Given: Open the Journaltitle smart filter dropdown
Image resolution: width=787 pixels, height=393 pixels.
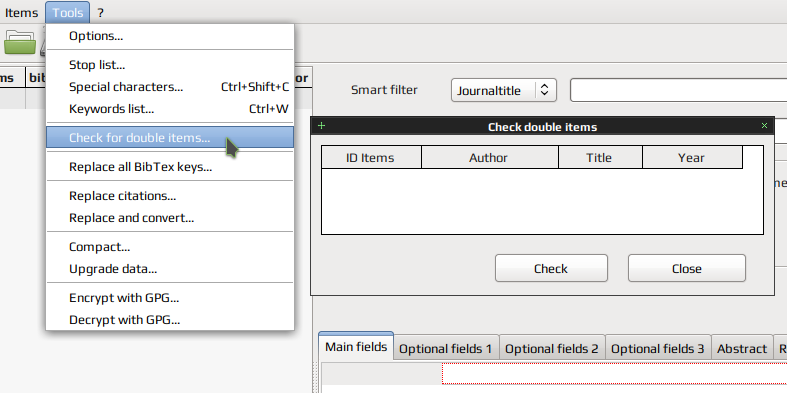Looking at the screenshot, I should (x=503, y=90).
